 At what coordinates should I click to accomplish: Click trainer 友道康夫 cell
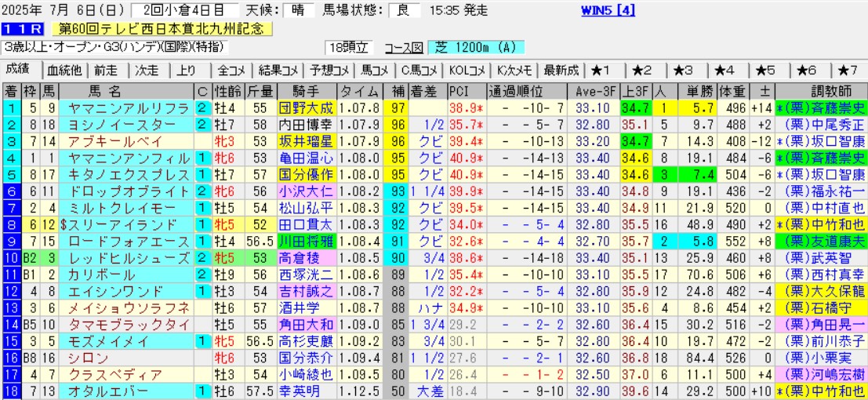(x=821, y=241)
